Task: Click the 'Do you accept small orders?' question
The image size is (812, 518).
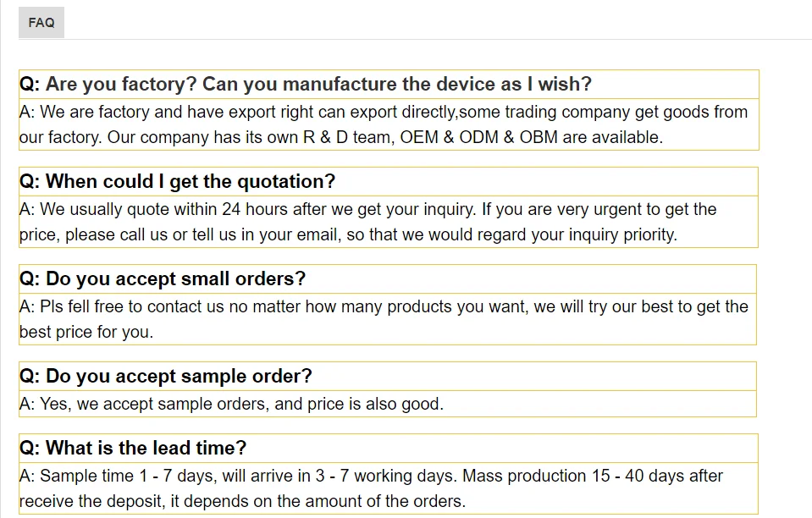Action: [x=163, y=278]
